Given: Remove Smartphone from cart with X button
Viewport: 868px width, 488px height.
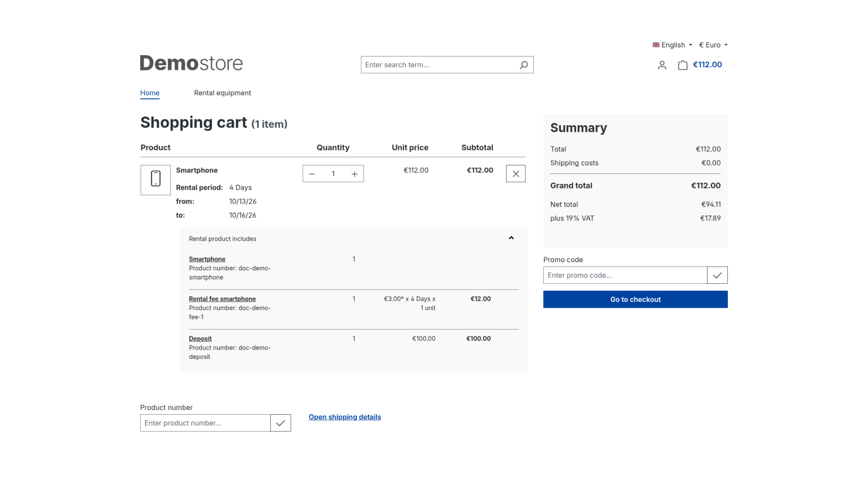Looking at the screenshot, I should pos(516,174).
